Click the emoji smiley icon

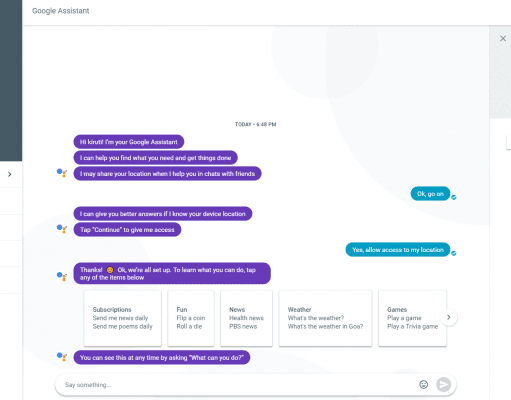click(x=423, y=385)
